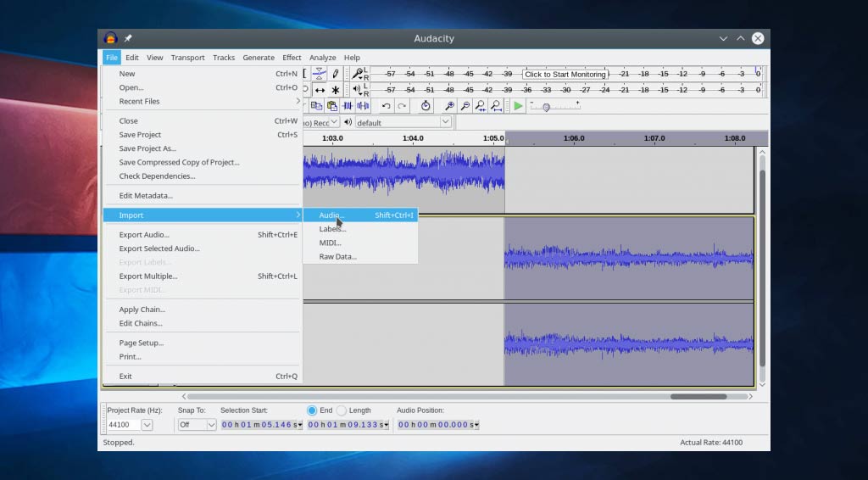
Task: Click the playback meter speaker icon
Action: point(357,89)
